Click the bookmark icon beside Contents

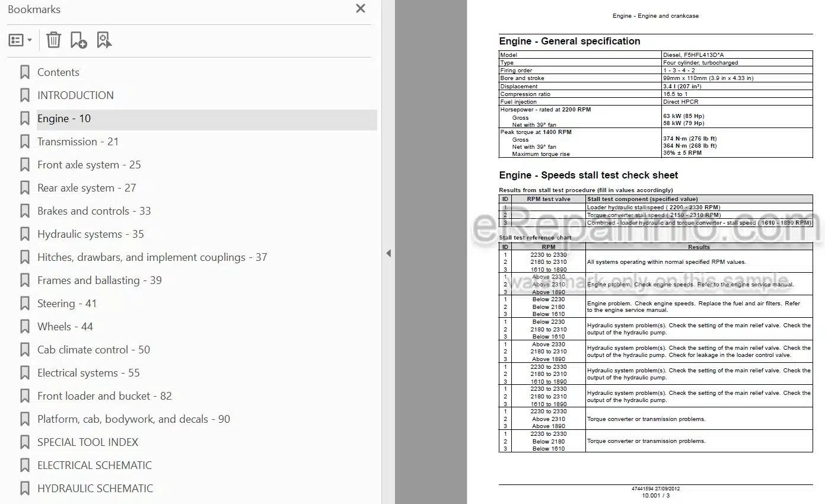(x=24, y=72)
